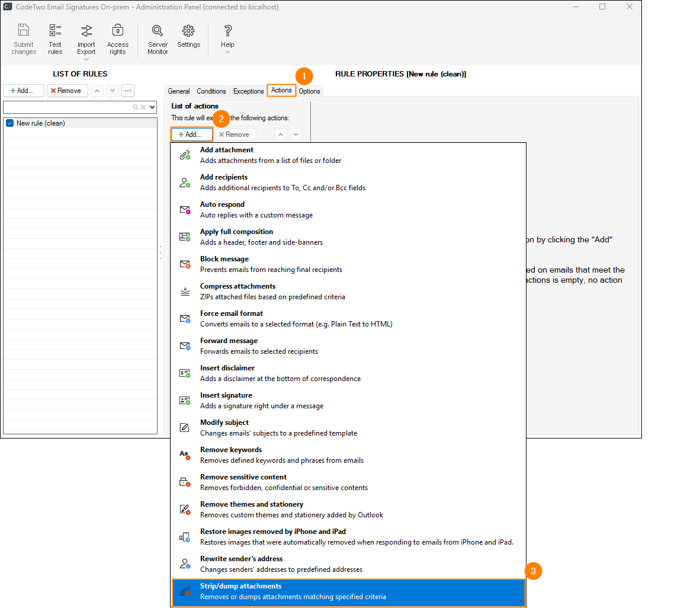Click Remove button in List of rules
This screenshot has width=700, height=608.
click(x=67, y=91)
